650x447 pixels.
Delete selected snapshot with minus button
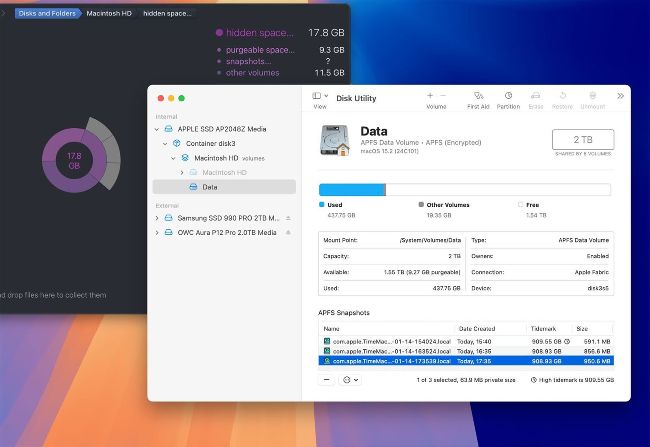[x=327, y=380]
